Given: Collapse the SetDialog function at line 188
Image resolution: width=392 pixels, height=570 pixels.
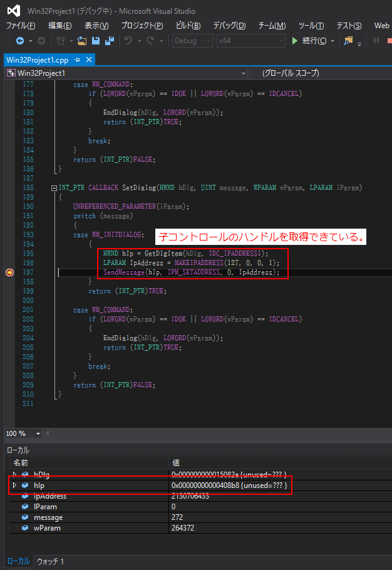Looking at the screenshot, I should pos(54,188).
